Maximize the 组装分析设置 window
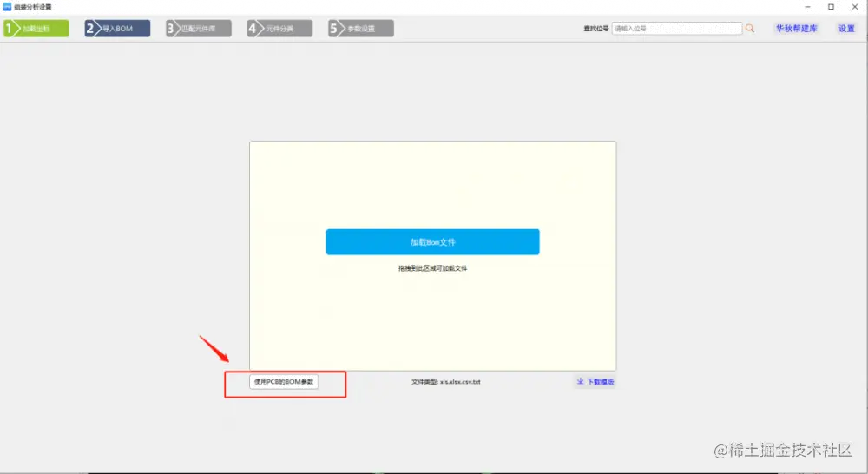 point(831,7)
